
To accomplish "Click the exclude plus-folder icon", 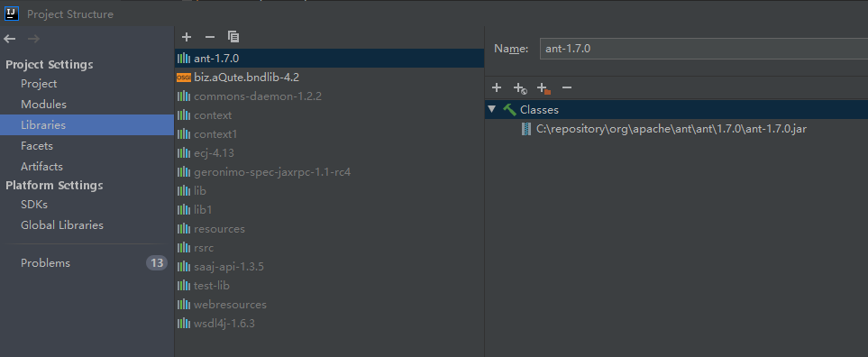I will tap(544, 88).
